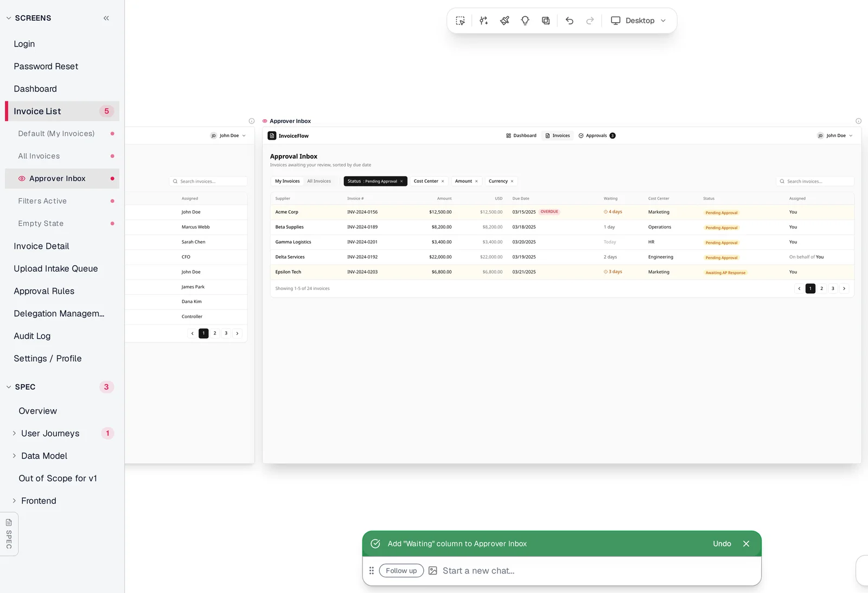The height and width of the screenshot is (593, 868).
Task: Expand Frontend tree item
Action: click(14, 501)
